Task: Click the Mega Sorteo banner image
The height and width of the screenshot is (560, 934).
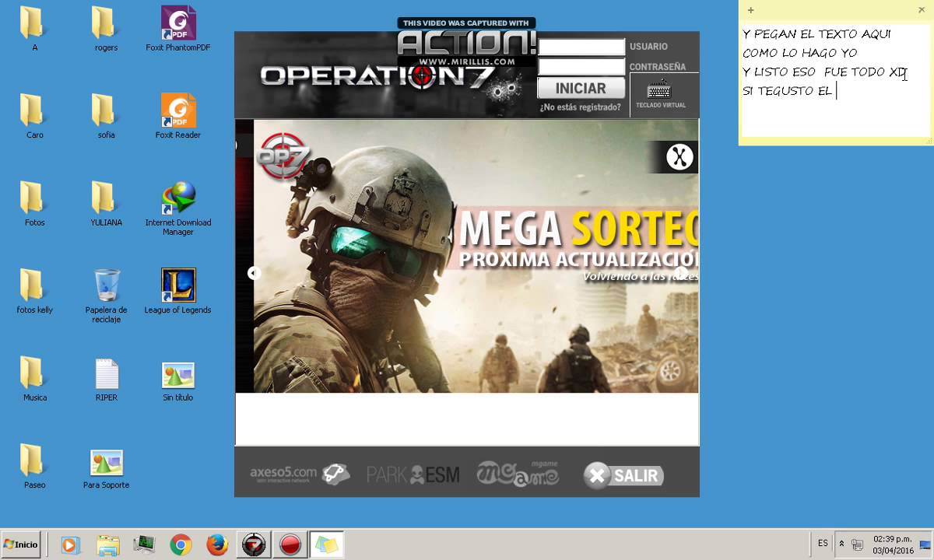Action: [476, 256]
